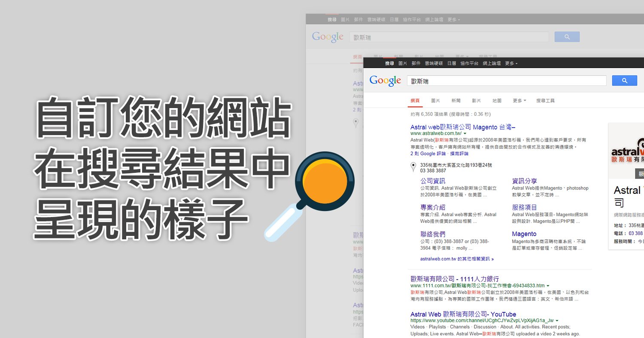644x338 pixels.
Task: Open 郵件 in back window top bar
Action: [x=358, y=20]
